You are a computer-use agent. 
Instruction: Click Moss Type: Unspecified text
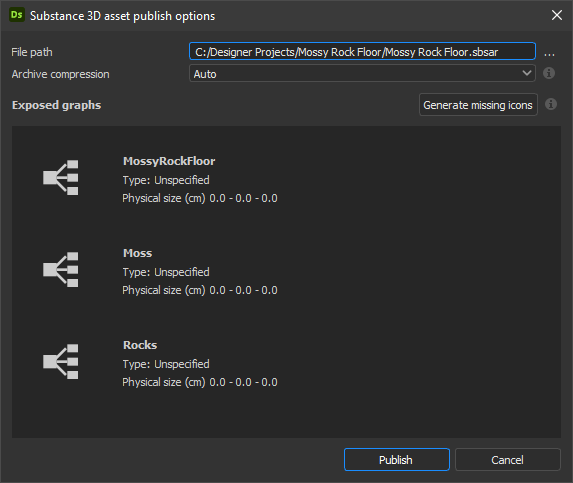166,272
